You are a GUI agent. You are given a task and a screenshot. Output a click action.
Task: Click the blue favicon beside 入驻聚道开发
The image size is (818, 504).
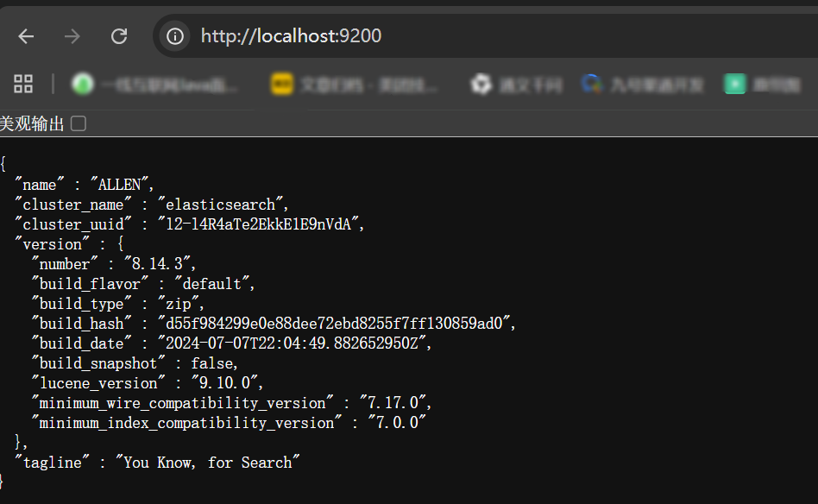[x=590, y=84]
